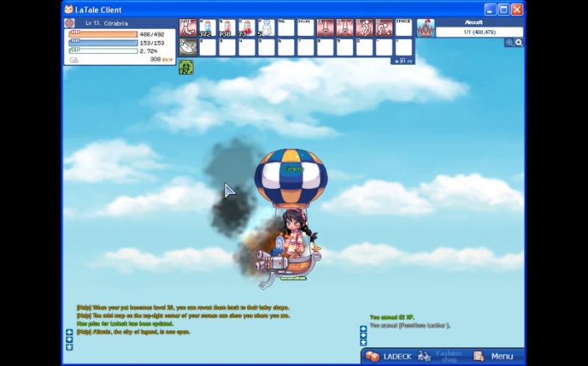
Task: Open the game Menu
Action: click(x=495, y=356)
